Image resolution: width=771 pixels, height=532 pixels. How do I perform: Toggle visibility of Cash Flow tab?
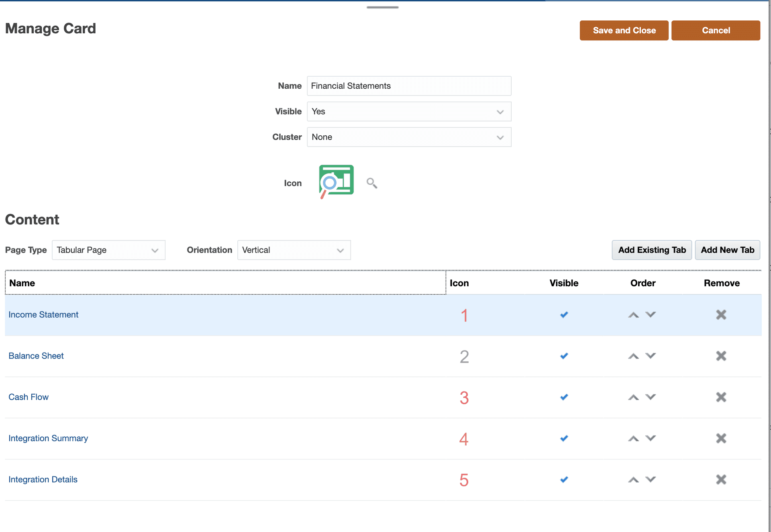tap(564, 397)
